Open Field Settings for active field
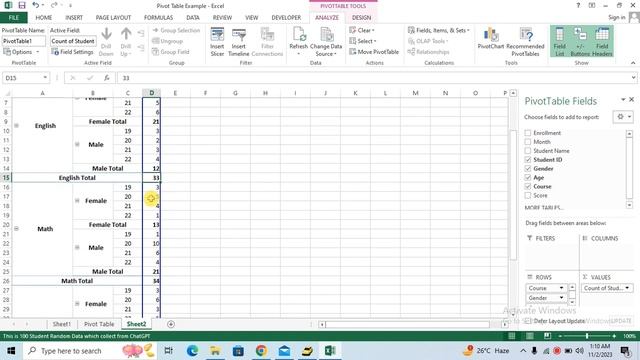 coord(72,52)
